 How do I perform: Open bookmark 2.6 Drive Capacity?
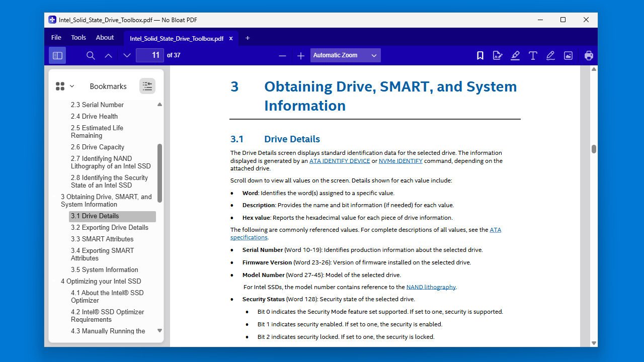pos(98,147)
